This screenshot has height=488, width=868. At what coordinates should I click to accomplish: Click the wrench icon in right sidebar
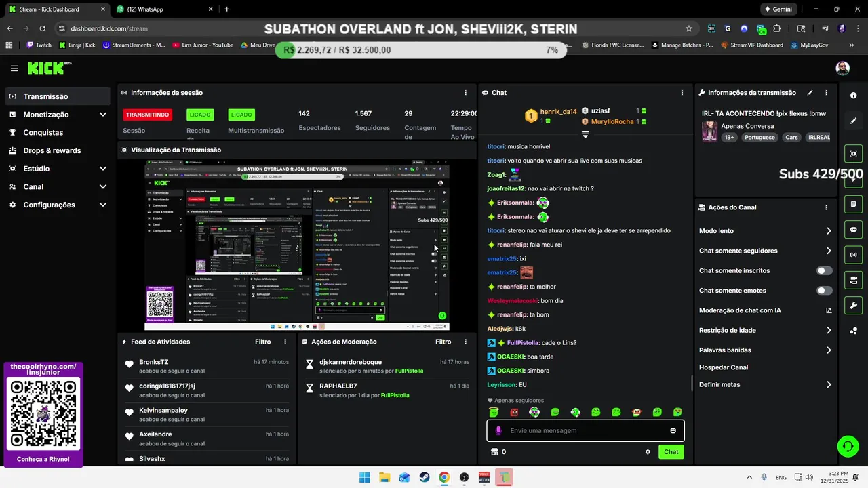853,305
